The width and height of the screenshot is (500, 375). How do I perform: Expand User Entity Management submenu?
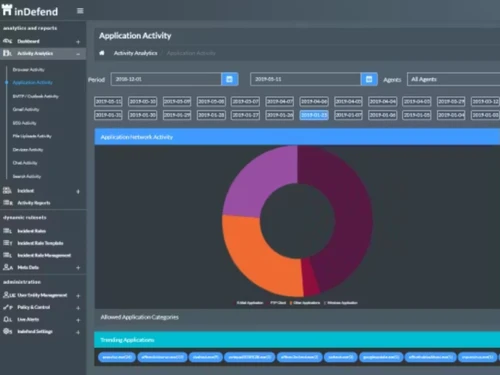(x=78, y=296)
